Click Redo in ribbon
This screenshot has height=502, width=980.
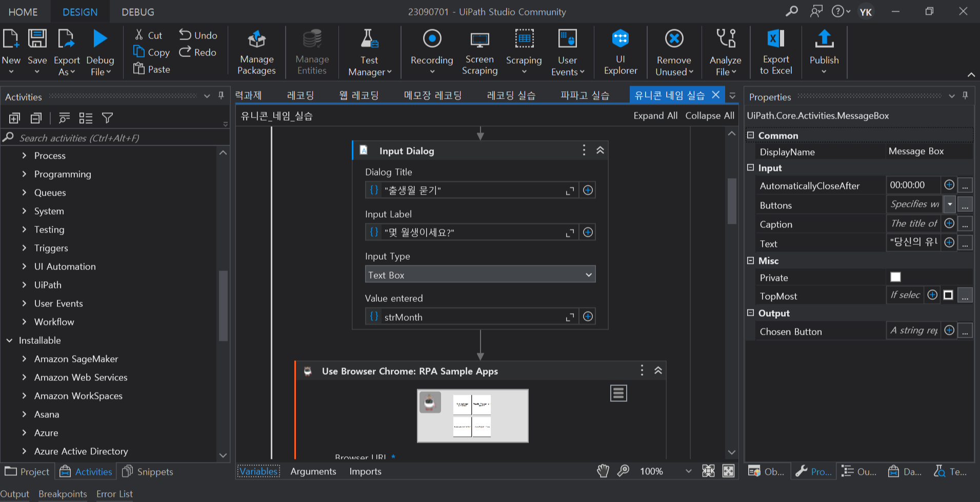coord(198,52)
